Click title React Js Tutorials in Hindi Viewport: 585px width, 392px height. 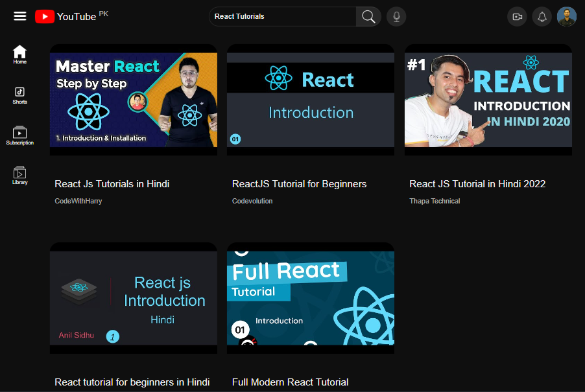(112, 184)
